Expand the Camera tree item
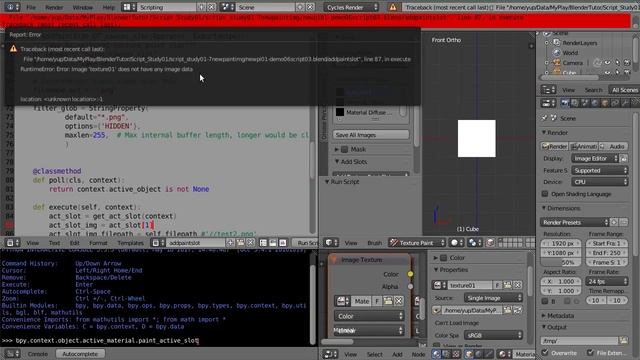Viewport: 640px width, 360px height. point(547,63)
